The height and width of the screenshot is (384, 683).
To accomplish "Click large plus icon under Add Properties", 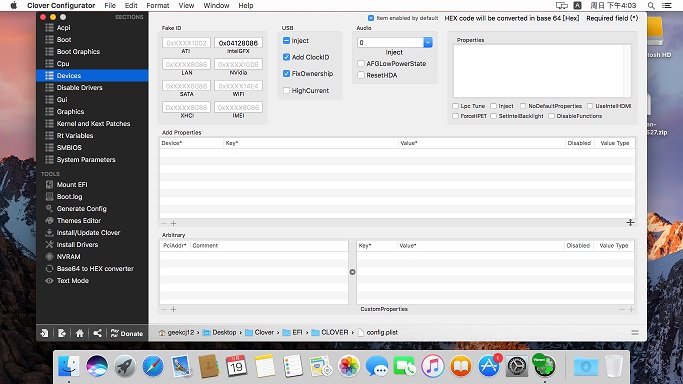I will click(x=630, y=222).
